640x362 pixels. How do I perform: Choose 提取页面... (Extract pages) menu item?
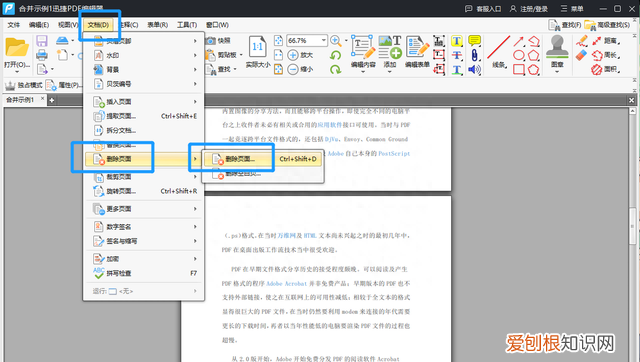pos(144,116)
